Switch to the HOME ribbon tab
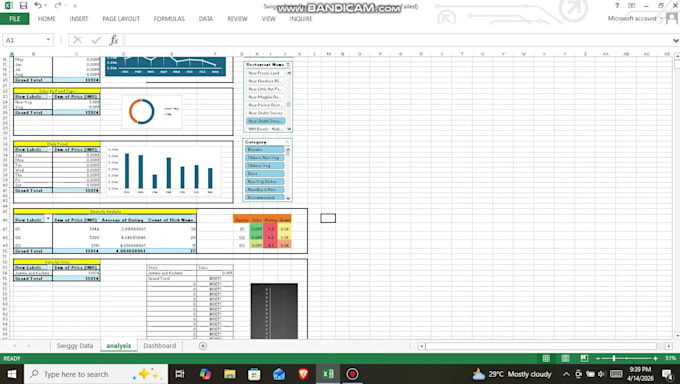 46,19
